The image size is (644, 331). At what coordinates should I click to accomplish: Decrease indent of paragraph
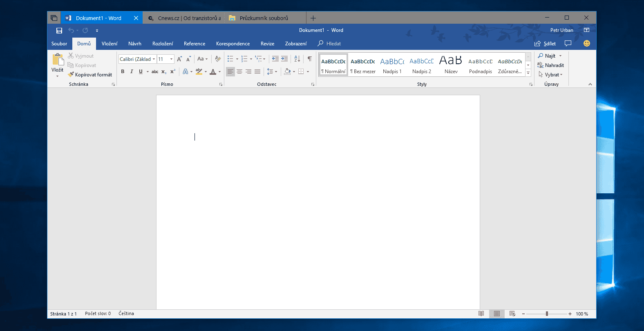point(275,59)
